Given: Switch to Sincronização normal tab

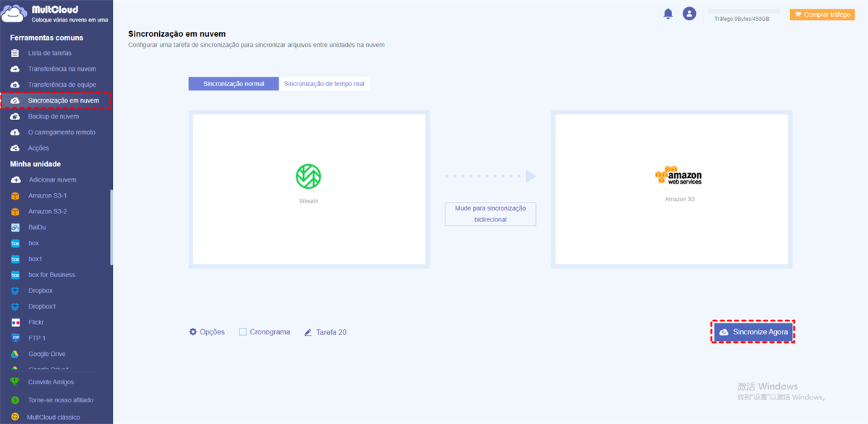Looking at the screenshot, I should tap(234, 84).
